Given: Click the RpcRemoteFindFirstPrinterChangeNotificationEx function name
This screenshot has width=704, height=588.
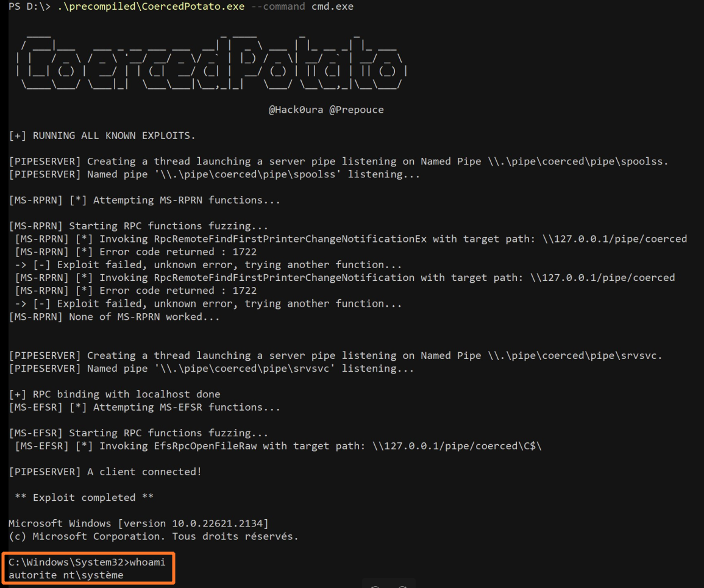Looking at the screenshot, I should coord(291,239).
